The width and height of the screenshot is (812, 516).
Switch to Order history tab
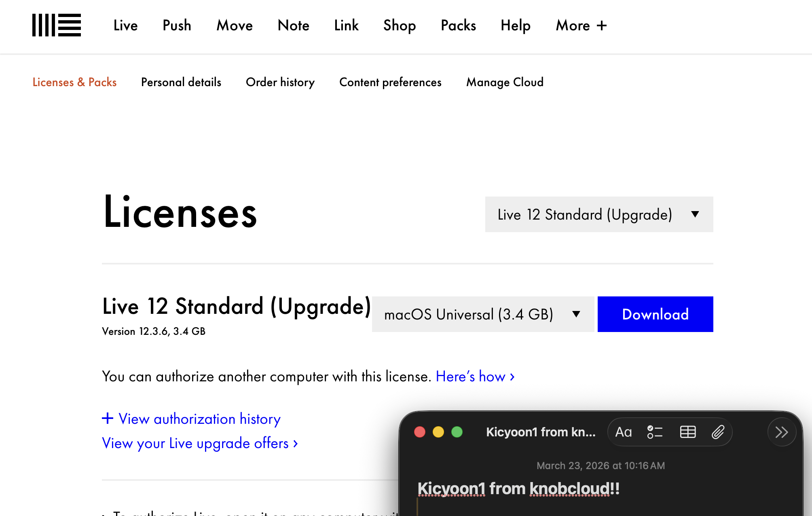(280, 82)
